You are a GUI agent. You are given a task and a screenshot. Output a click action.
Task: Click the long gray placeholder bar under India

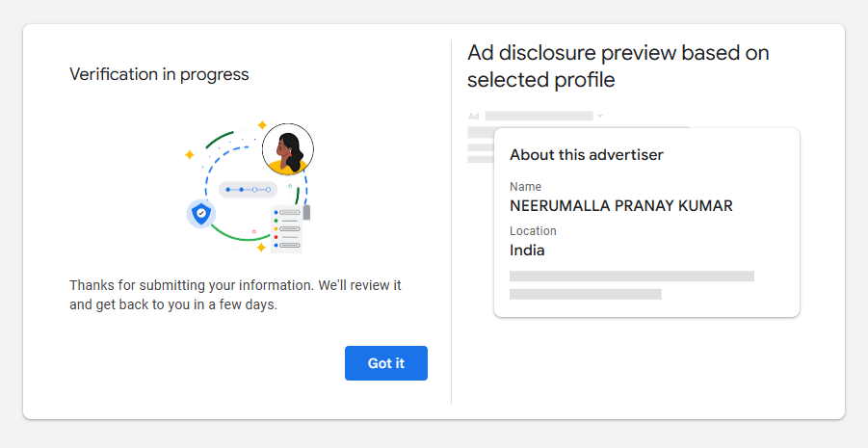click(632, 277)
